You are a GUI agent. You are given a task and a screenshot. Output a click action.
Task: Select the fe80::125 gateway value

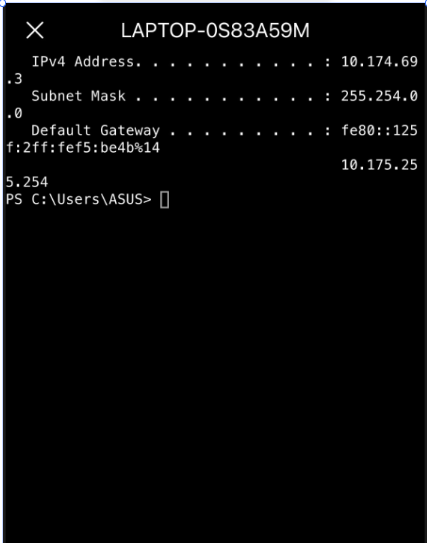[380, 131]
